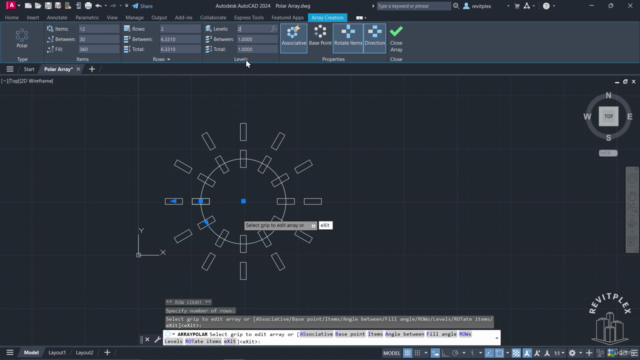The image size is (640, 360).
Task: Click the workspace switching gear icon
Action: point(572,353)
